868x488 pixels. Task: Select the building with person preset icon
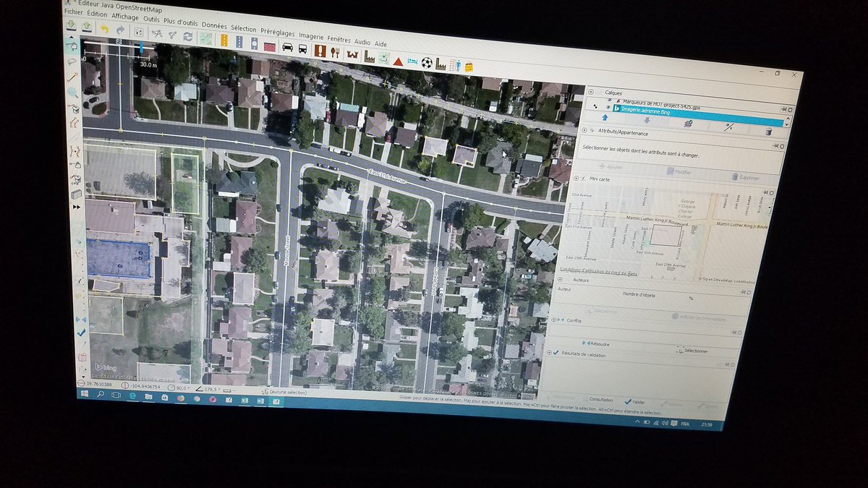pyautogui.click(x=454, y=65)
